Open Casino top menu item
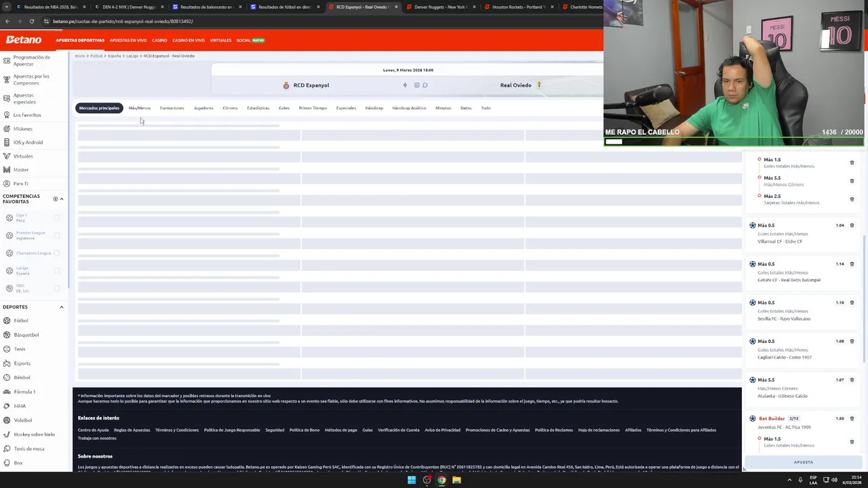The height and width of the screenshot is (488, 868). (159, 40)
